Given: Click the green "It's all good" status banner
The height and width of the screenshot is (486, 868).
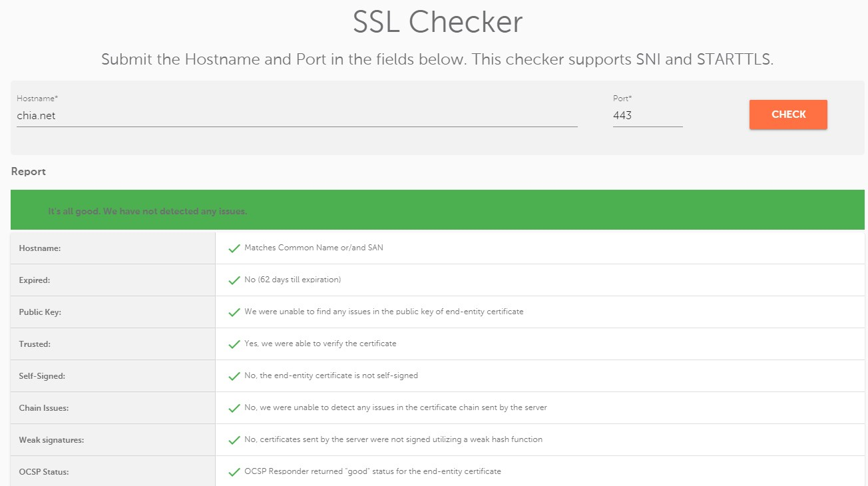Looking at the screenshot, I should click(437, 210).
